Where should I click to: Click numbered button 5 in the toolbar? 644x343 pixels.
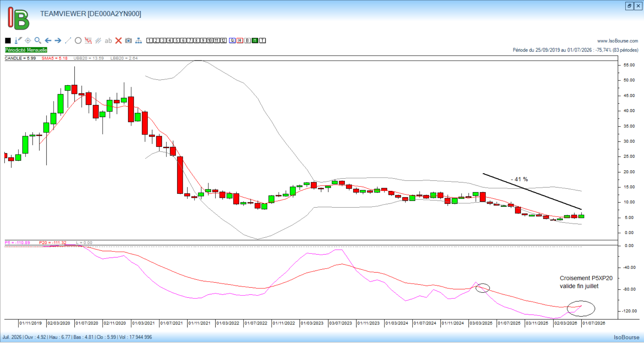click(x=176, y=41)
